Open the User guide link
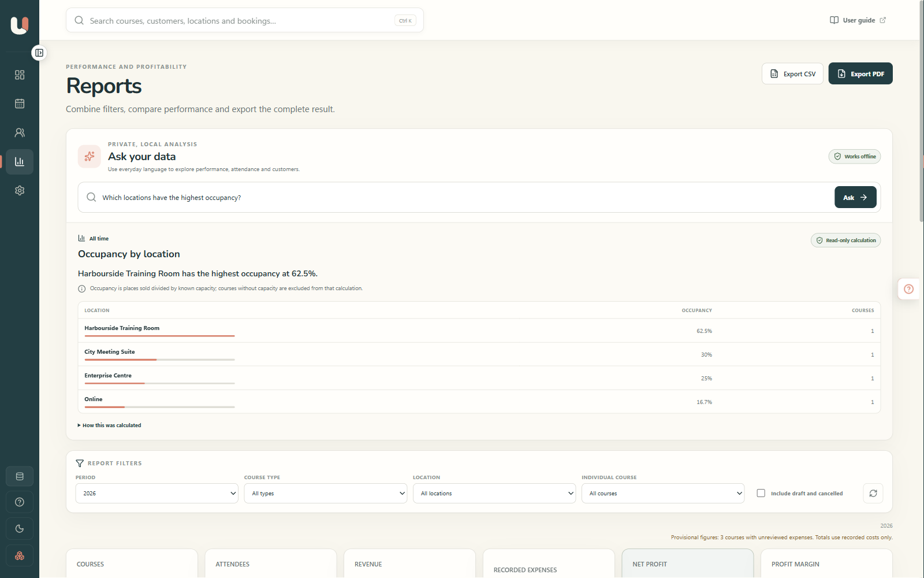Screen dimensions: 924x578 (858, 20)
